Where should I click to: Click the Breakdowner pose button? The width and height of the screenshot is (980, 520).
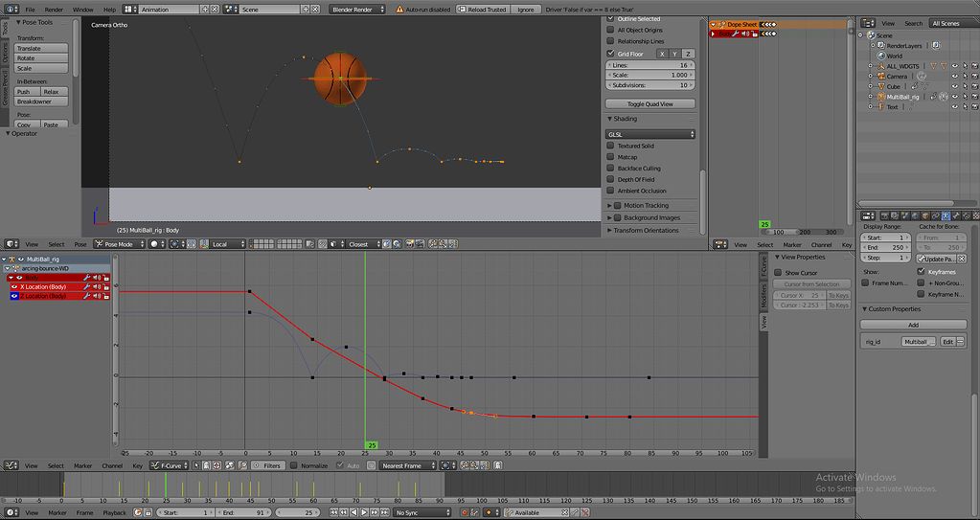pyautogui.click(x=41, y=102)
